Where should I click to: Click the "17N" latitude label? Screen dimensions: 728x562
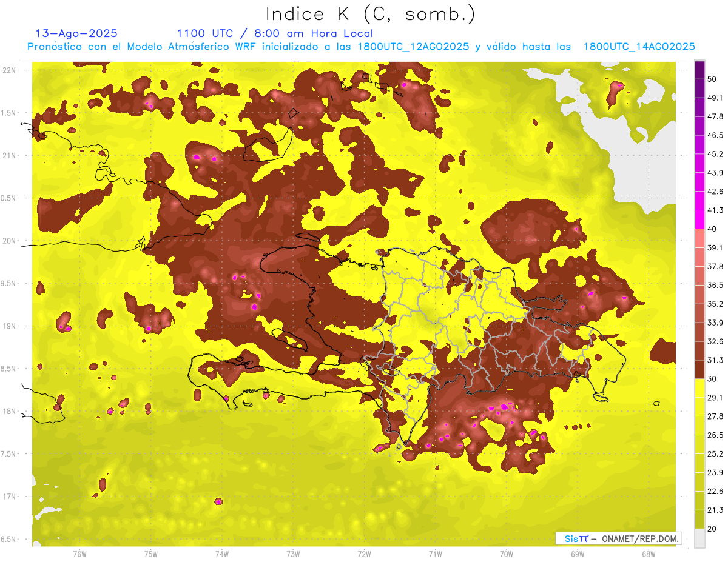pyautogui.click(x=8, y=497)
